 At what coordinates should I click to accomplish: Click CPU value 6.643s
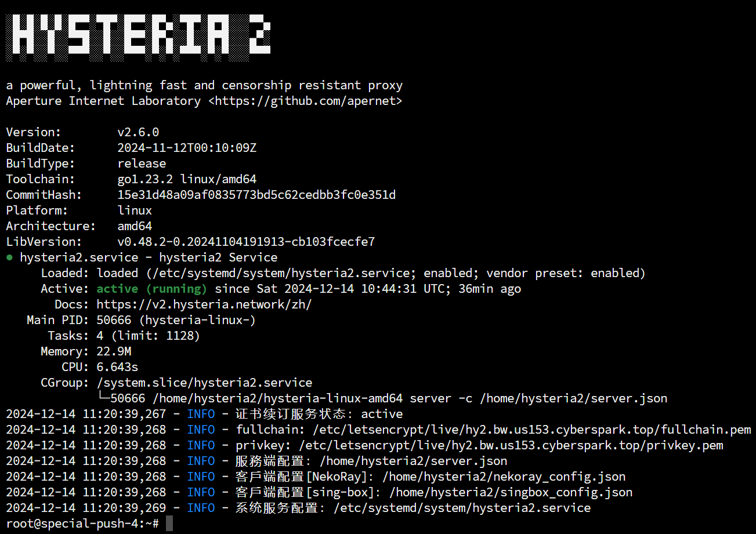117,367
